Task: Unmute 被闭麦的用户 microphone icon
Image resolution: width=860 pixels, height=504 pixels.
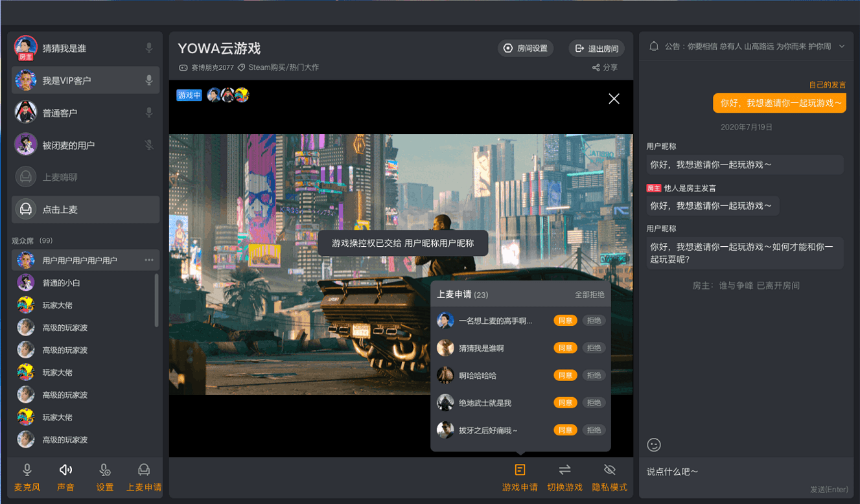Action: coord(149,145)
